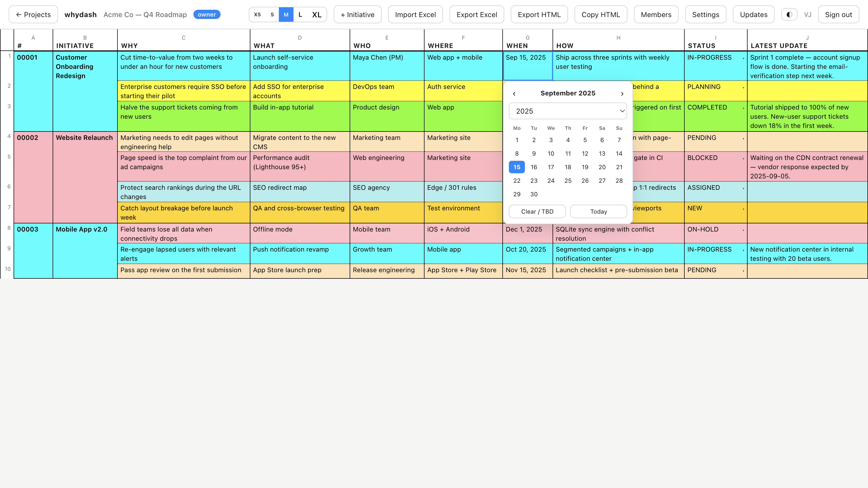Pick September 22 in calendar
This screenshot has height=488, width=868.
click(x=517, y=181)
